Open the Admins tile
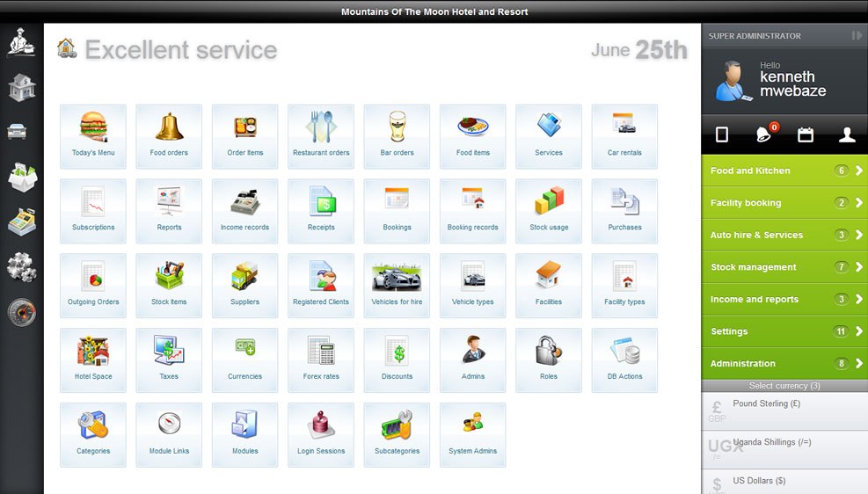The image size is (868, 494). [x=473, y=360]
